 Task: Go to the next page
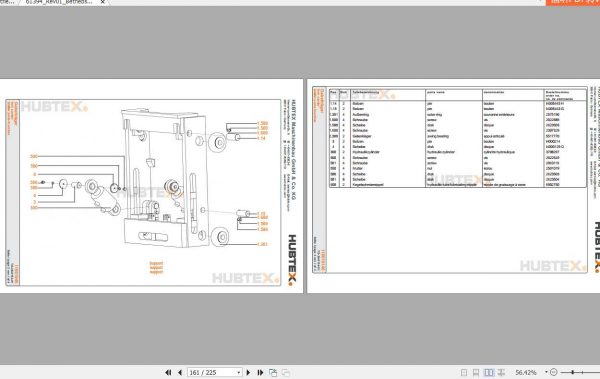click(x=248, y=372)
